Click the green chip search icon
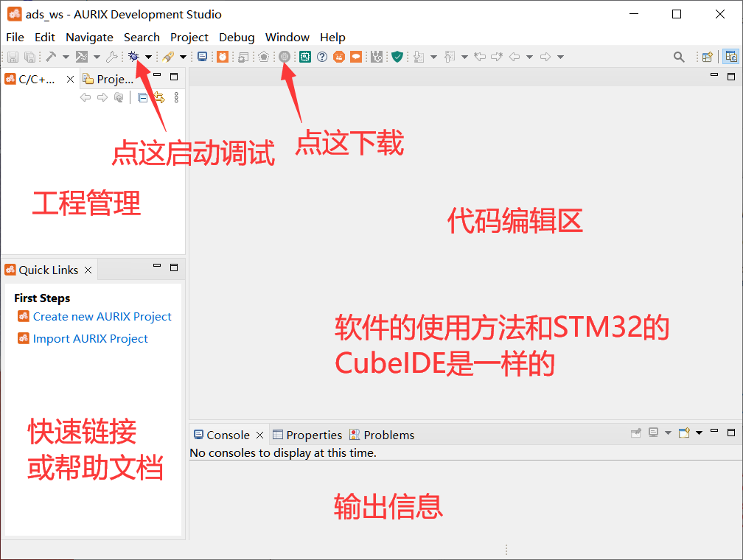743x560 pixels. click(305, 57)
